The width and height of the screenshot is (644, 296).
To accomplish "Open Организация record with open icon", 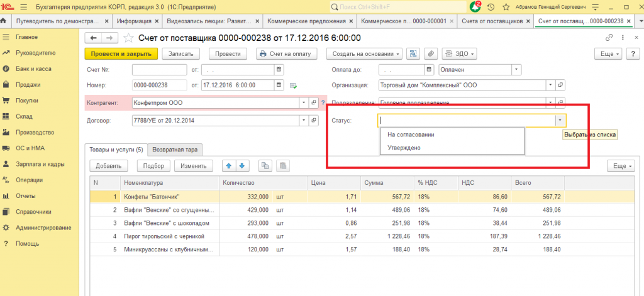I will 560,85.
